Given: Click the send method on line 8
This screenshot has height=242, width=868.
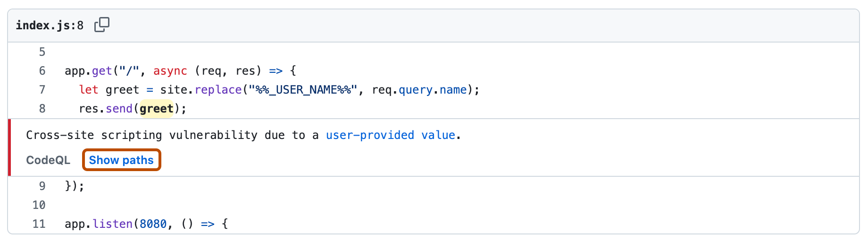Looking at the screenshot, I should click(119, 109).
